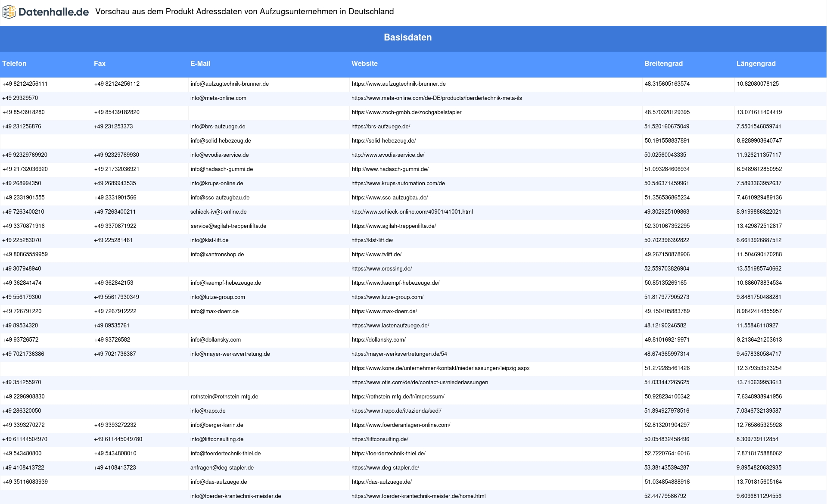Open the https://solid-hebezeug.de/ website link
Viewport: 827px width, 504px height.
[384, 141]
